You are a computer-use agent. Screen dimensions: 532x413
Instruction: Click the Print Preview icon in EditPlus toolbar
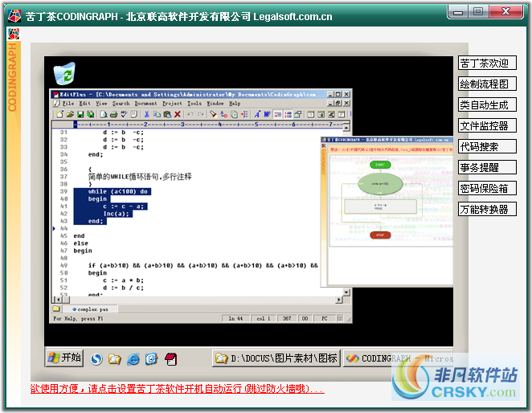point(104,114)
